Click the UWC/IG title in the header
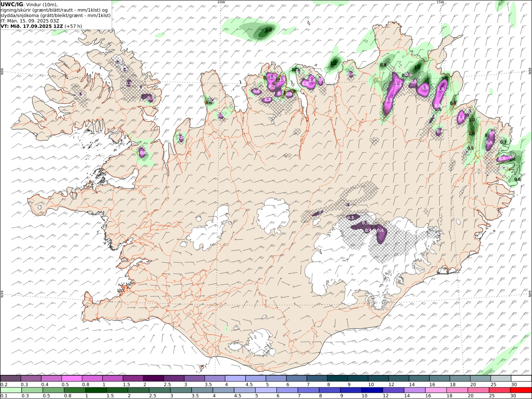 [x=12, y=4]
